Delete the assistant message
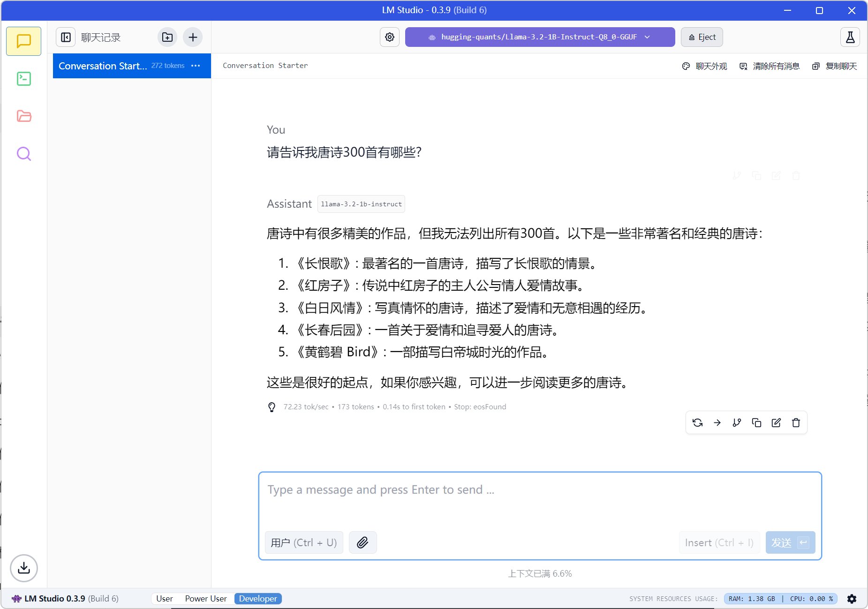The height and width of the screenshot is (609, 868). click(796, 423)
